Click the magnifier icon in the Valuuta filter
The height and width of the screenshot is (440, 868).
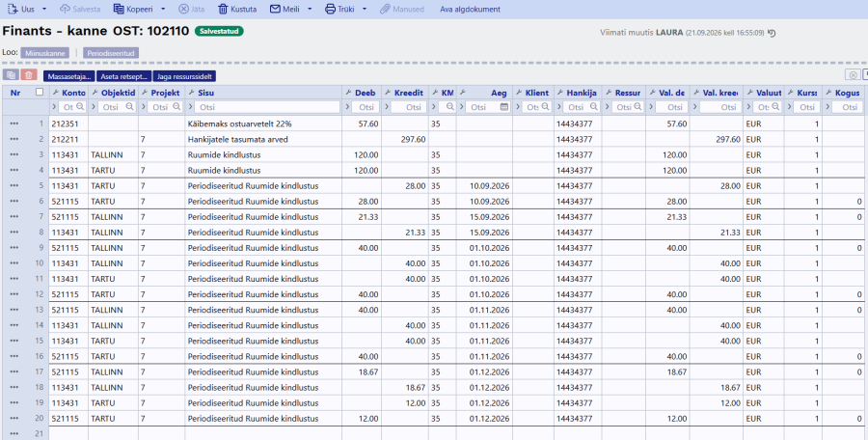pyautogui.click(x=775, y=107)
